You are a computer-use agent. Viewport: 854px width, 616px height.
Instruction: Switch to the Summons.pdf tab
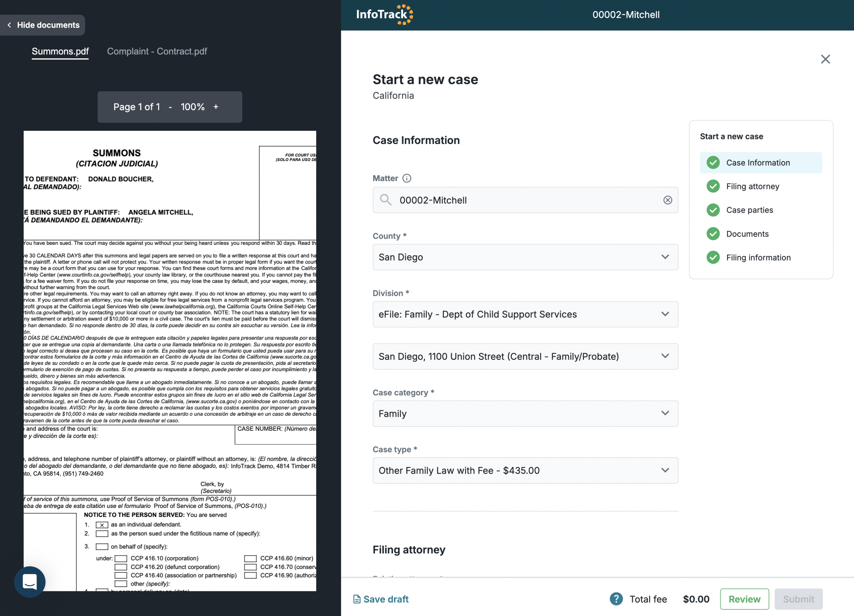(60, 51)
